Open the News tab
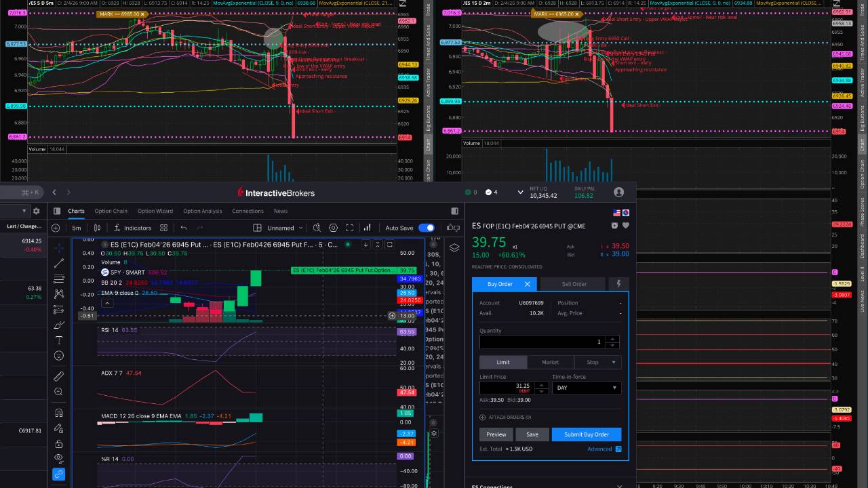The width and height of the screenshot is (868, 488). point(281,211)
